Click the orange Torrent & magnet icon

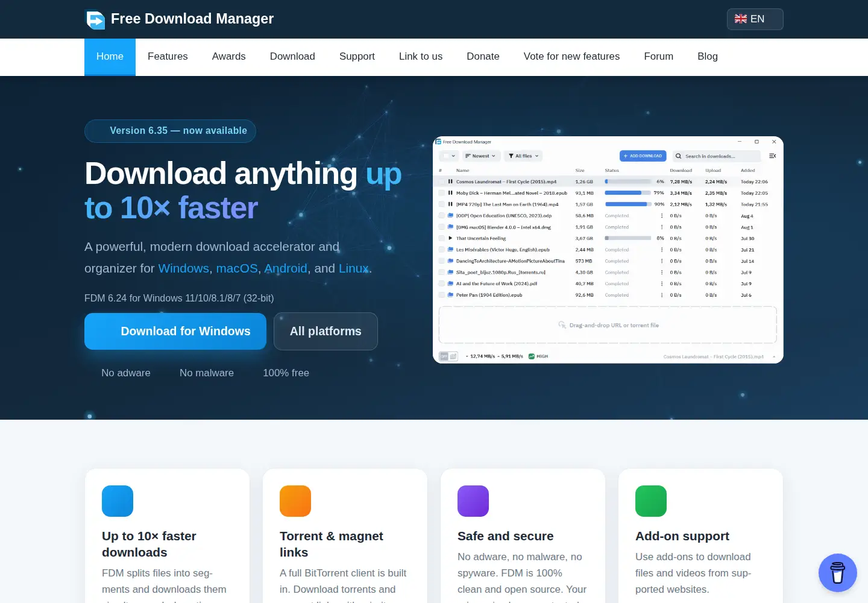tap(295, 501)
